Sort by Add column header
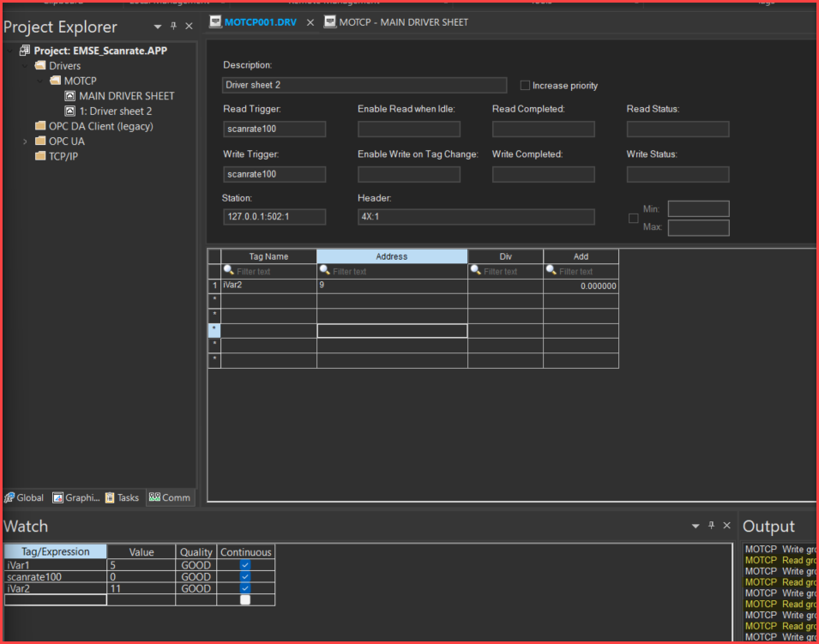Screen dimensions: 819x644 (581, 256)
